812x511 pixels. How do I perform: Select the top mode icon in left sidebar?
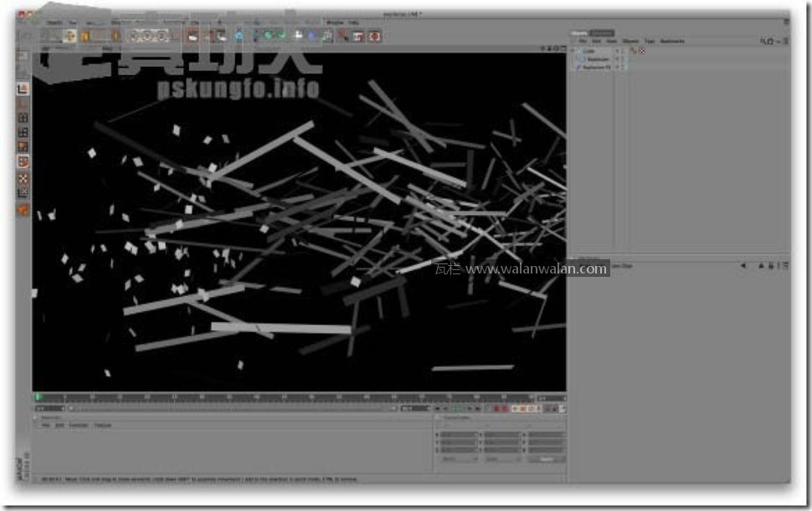pos(23,89)
